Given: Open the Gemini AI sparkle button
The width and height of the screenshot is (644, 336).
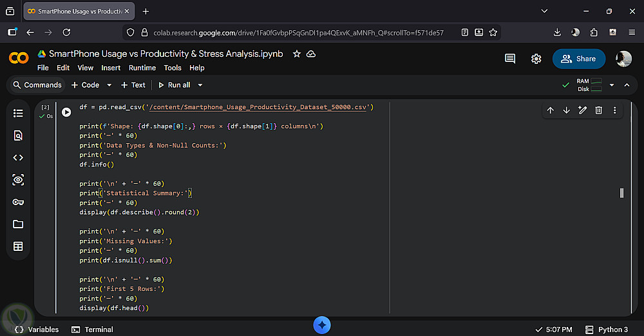Looking at the screenshot, I should [322, 325].
